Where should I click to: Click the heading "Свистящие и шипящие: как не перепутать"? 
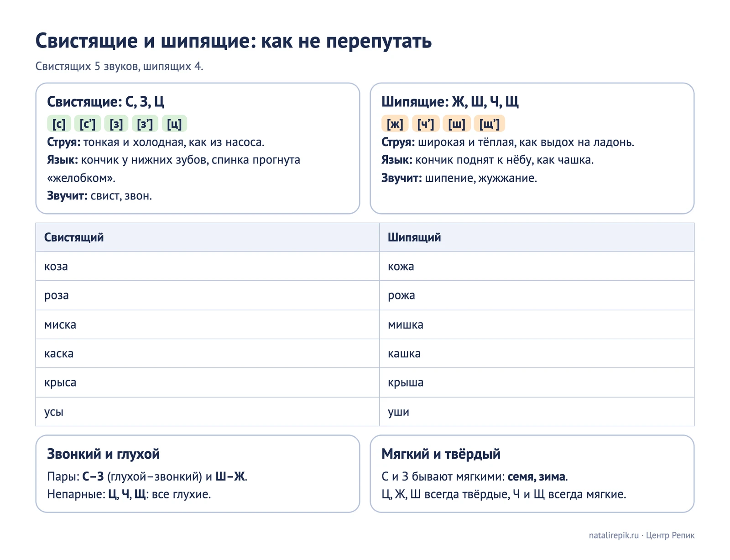click(x=234, y=41)
